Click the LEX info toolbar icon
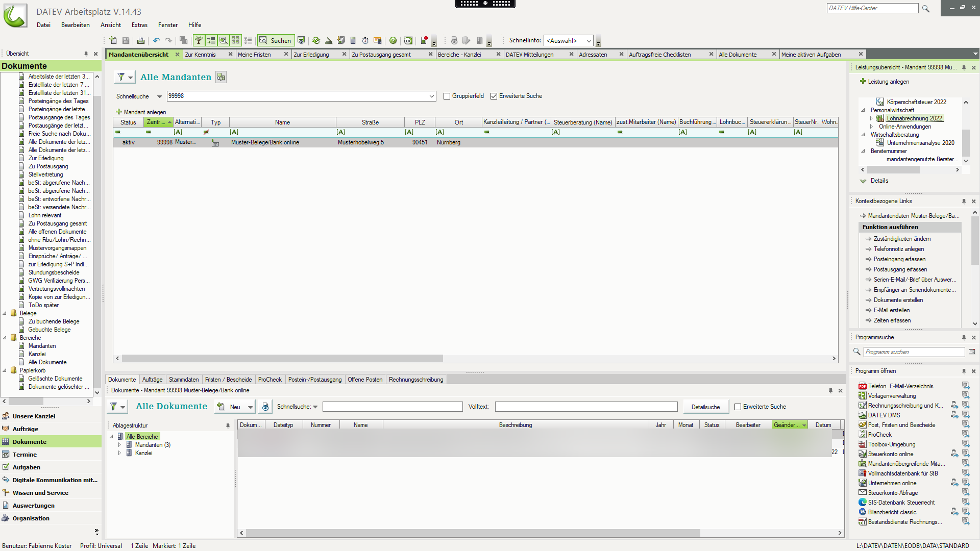 click(408, 40)
